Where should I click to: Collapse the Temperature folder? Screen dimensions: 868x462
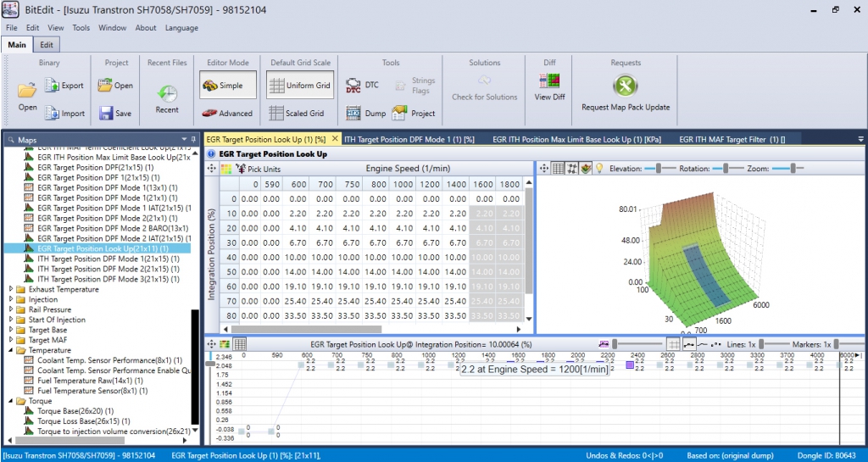(x=11, y=350)
